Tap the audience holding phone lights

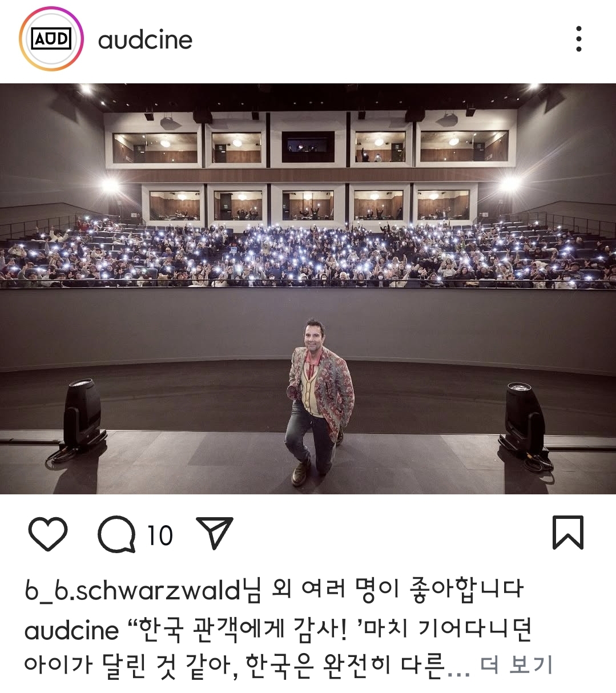[308, 255]
